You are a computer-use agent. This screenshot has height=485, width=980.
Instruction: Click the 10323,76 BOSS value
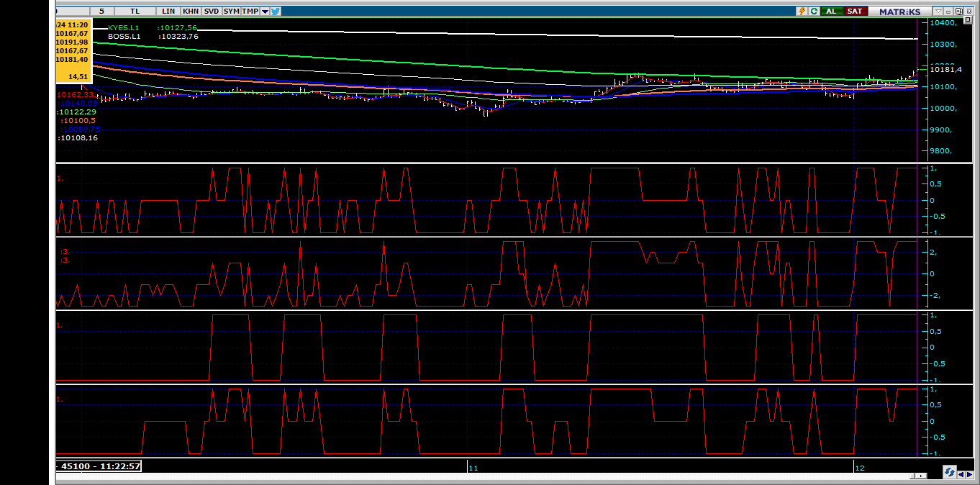(178, 36)
